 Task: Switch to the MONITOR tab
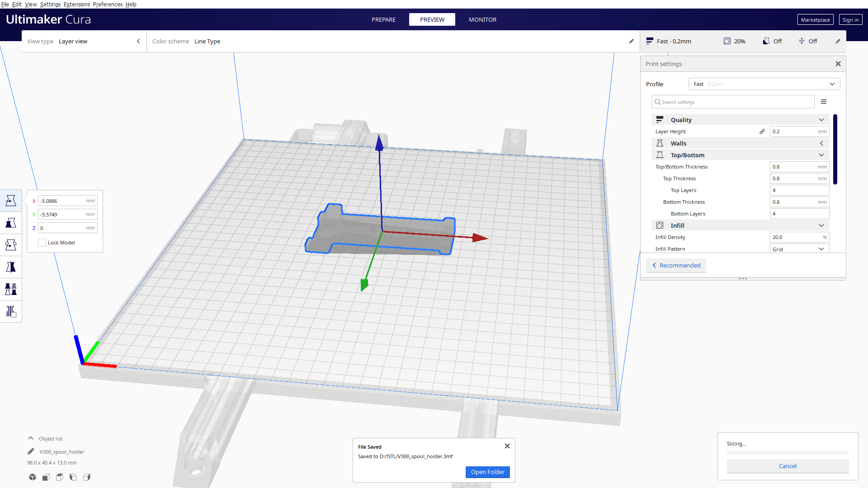click(x=482, y=19)
